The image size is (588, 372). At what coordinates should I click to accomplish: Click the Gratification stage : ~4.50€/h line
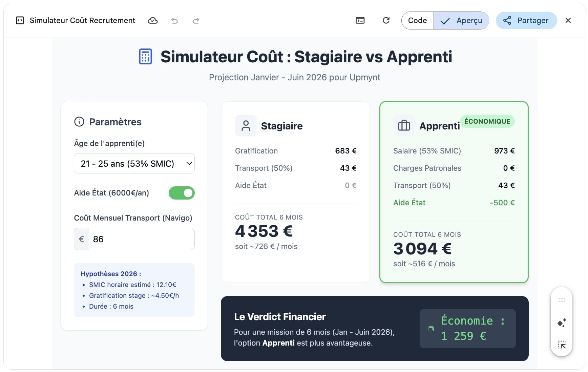coord(134,295)
